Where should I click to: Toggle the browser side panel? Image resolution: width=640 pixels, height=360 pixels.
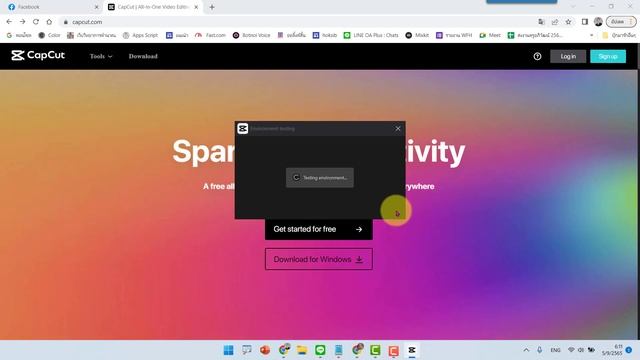[584, 22]
